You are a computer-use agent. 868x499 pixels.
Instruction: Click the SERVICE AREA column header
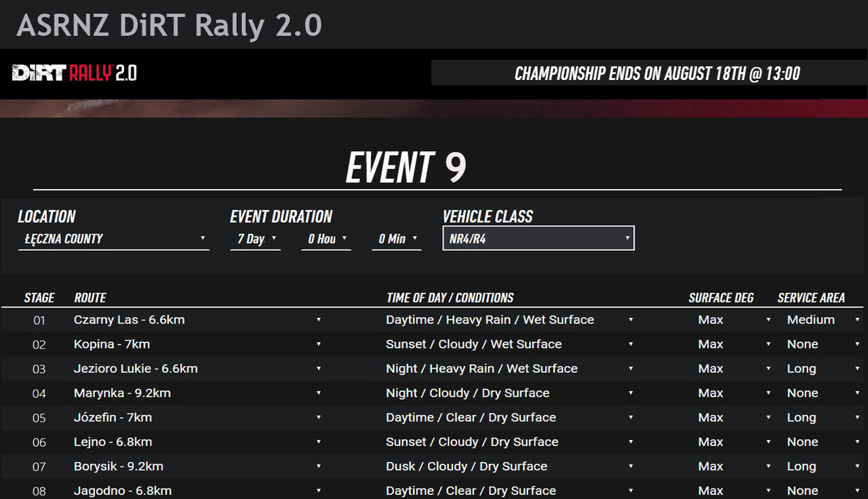click(x=811, y=298)
